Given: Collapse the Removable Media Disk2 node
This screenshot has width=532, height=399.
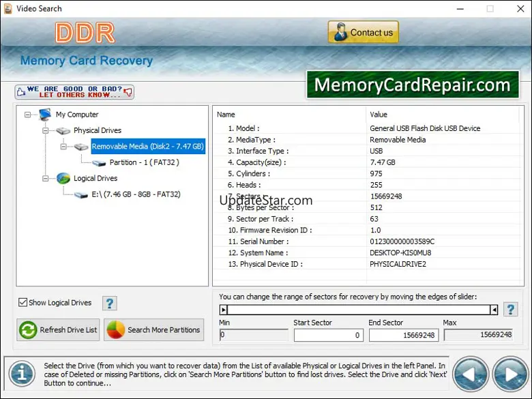Looking at the screenshot, I should point(63,147).
